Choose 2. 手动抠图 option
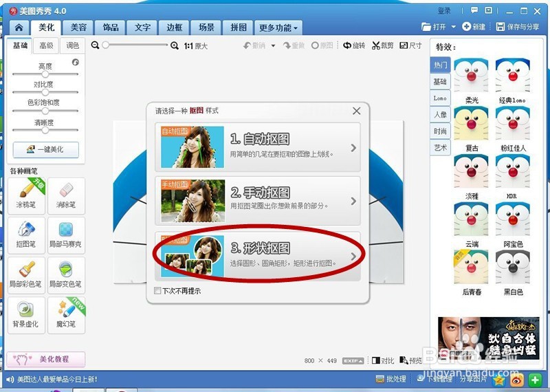 click(258, 201)
